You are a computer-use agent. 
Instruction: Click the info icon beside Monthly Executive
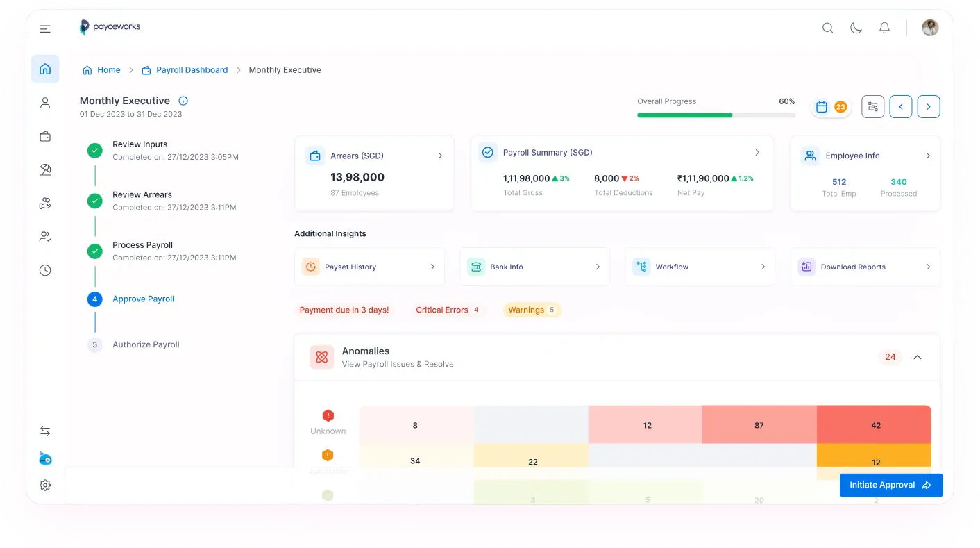(183, 101)
